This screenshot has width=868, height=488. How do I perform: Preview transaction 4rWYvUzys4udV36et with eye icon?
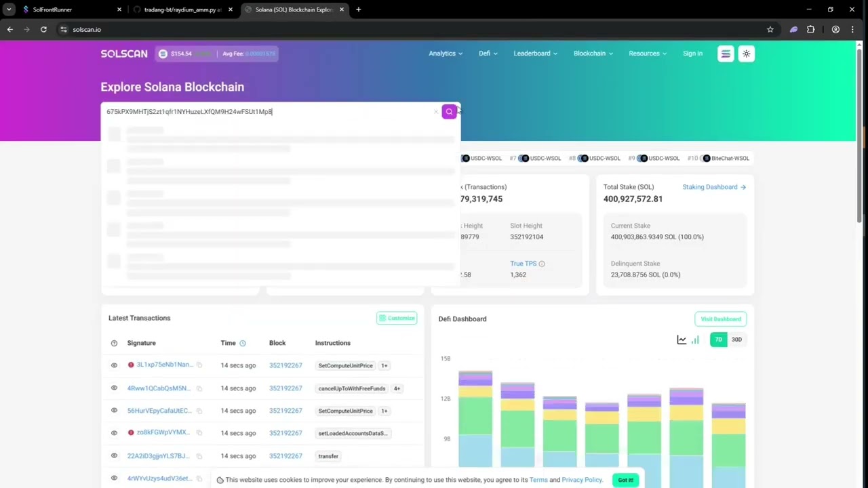click(114, 479)
